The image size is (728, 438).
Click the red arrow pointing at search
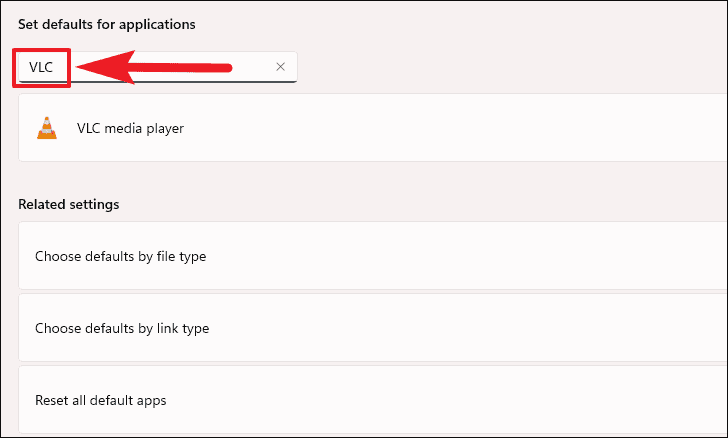point(153,67)
